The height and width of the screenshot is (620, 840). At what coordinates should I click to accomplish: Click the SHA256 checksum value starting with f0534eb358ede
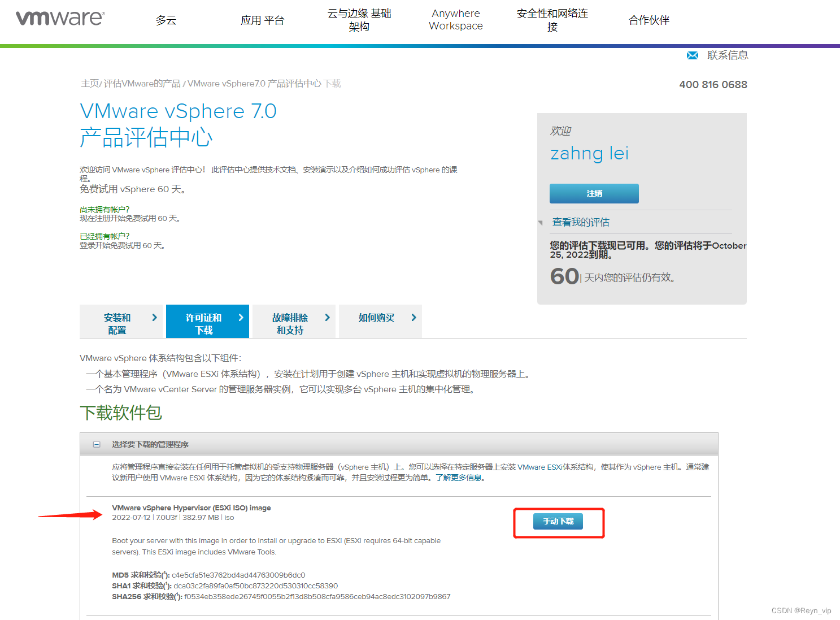[x=317, y=597]
